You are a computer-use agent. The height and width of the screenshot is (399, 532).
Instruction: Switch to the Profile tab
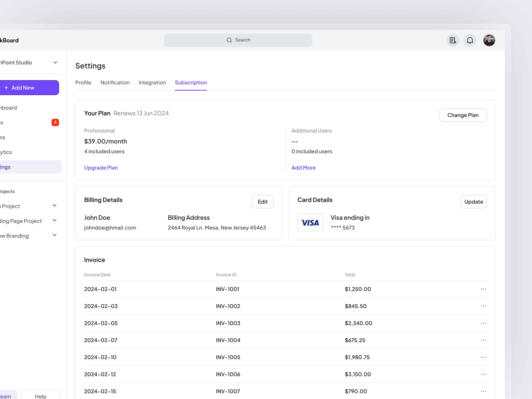(x=83, y=83)
